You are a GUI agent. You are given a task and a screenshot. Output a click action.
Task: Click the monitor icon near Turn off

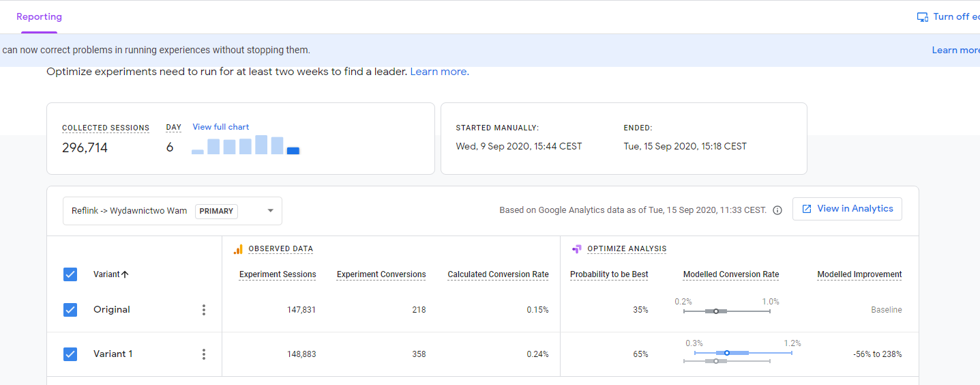click(922, 17)
